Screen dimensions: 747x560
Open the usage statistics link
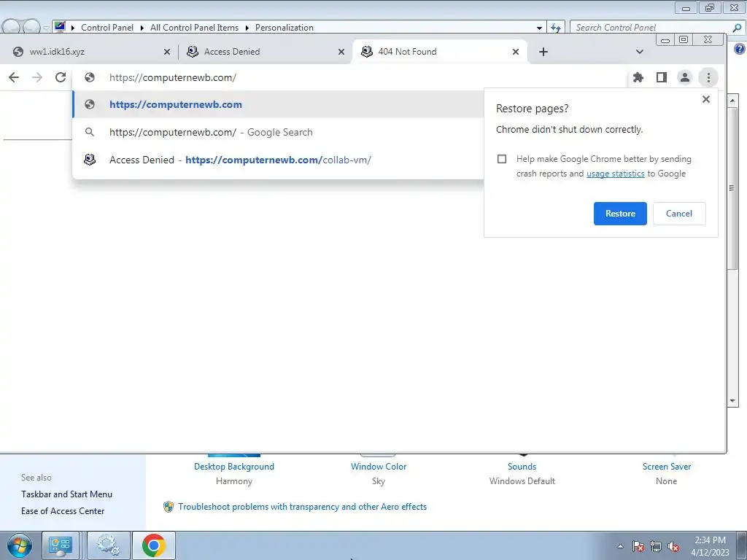615,174
